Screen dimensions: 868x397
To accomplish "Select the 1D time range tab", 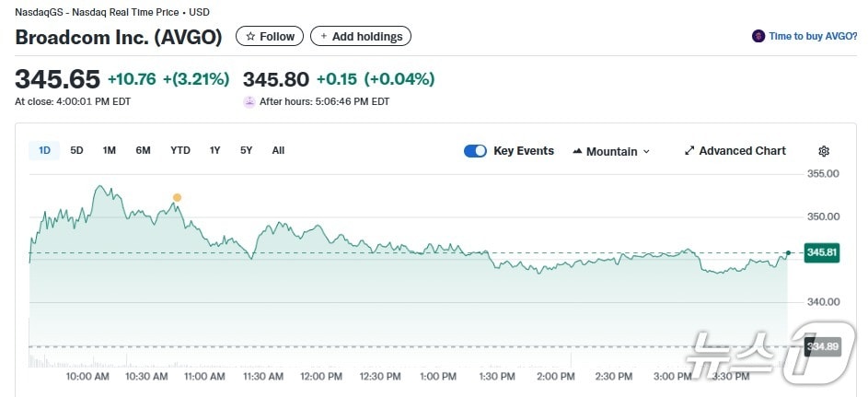I will tap(44, 150).
